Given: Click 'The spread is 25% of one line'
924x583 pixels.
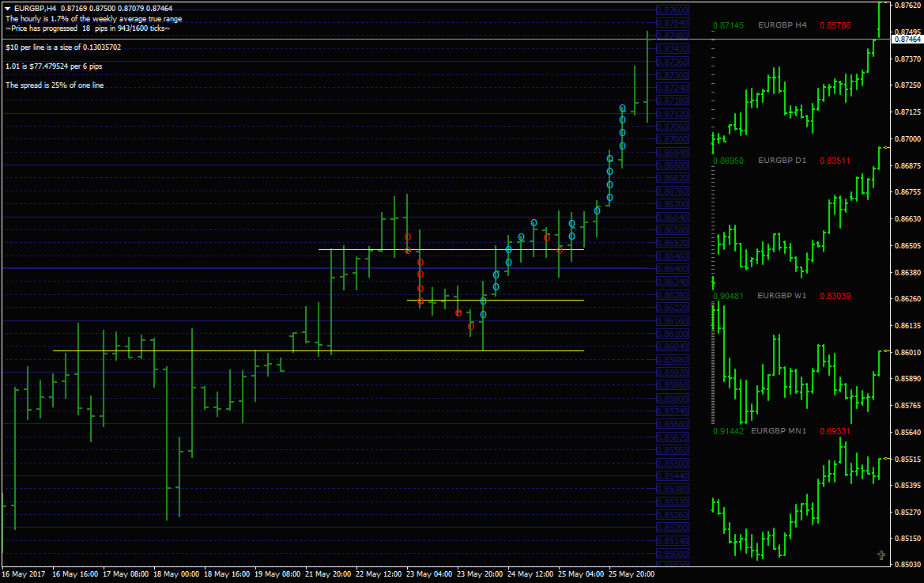Looking at the screenshot, I should (55, 85).
